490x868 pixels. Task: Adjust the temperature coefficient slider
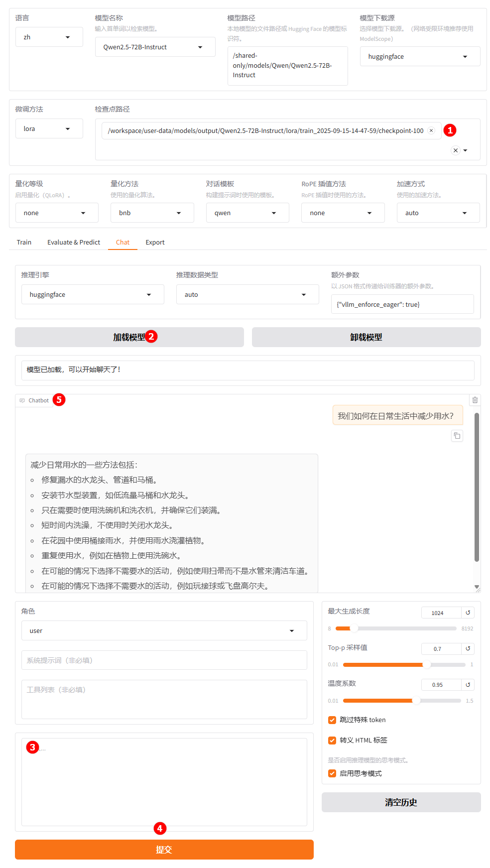pos(416,701)
